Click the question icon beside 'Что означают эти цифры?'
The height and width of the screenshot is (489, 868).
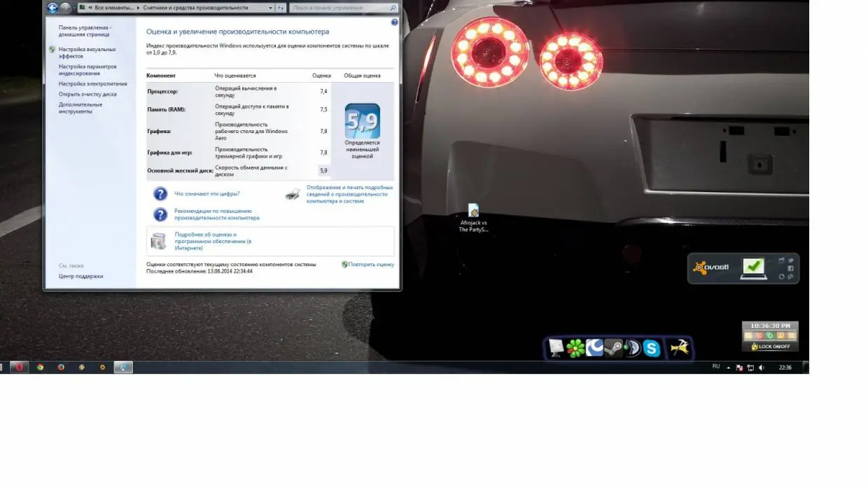click(160, 194)
